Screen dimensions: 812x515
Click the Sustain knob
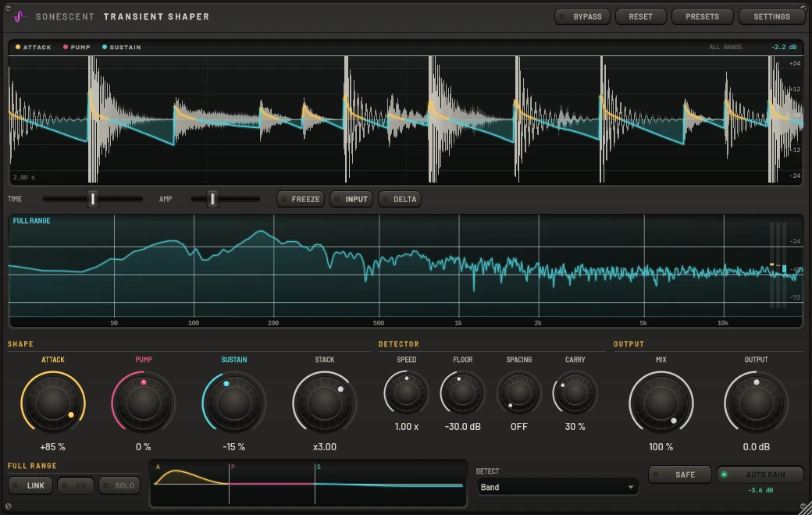234,403
